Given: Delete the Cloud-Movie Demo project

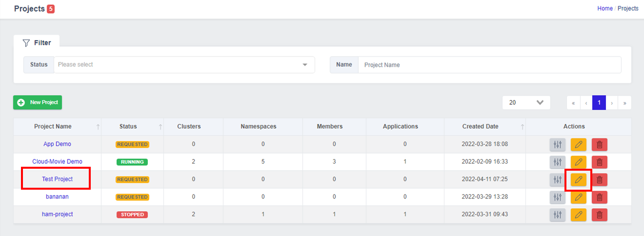Looking at the screenshot, I should click(600, 162).
